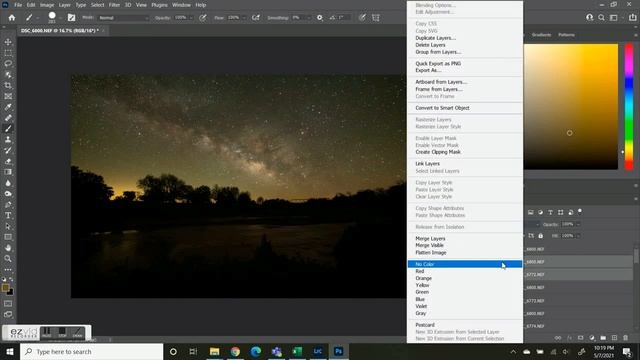Click the Ezvid STOP button
Viewport: 640px width, 360px height.
pyautogui.click(x=62, y=332)
